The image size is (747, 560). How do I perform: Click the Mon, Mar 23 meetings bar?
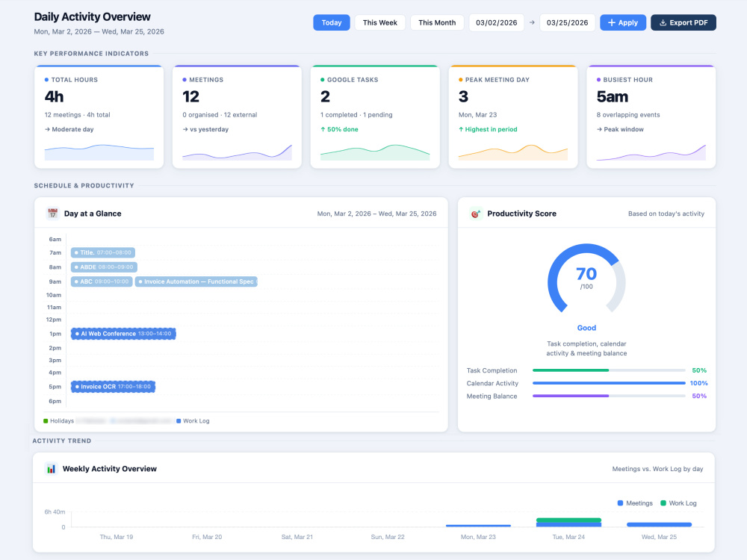[x=478, y=526]
